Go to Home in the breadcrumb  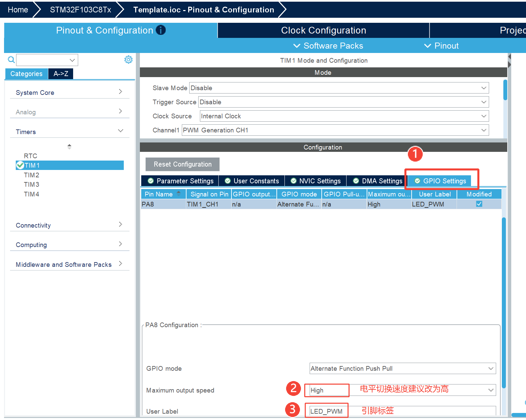(18, 10)
